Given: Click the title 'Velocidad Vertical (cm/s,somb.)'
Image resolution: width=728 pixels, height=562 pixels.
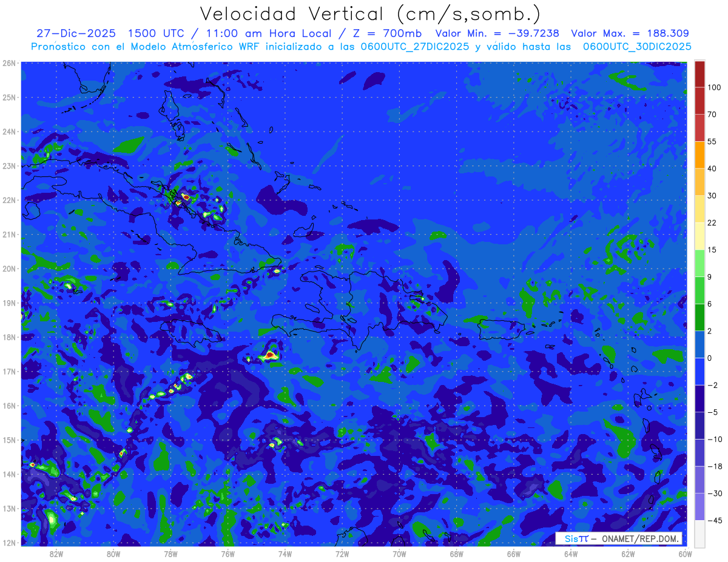Looking at the screenshot, I should tap(371, 14).
